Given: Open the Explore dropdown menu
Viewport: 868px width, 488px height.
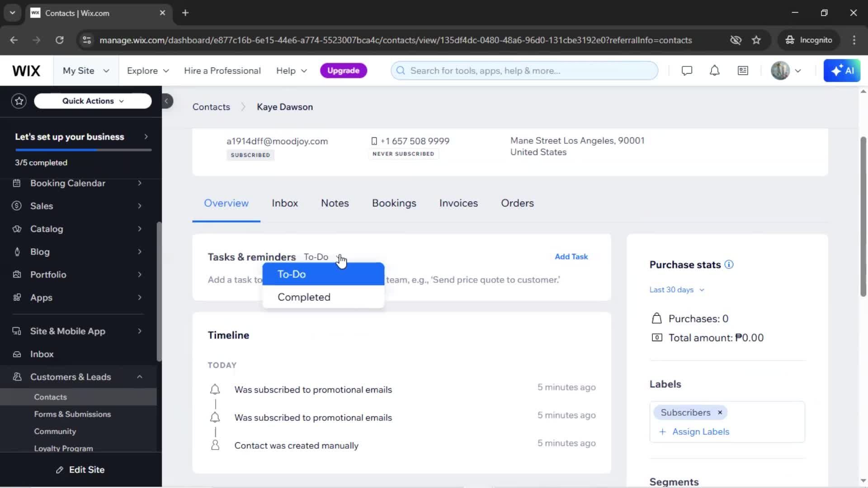Looking at the screenshot, I should 148,70.
